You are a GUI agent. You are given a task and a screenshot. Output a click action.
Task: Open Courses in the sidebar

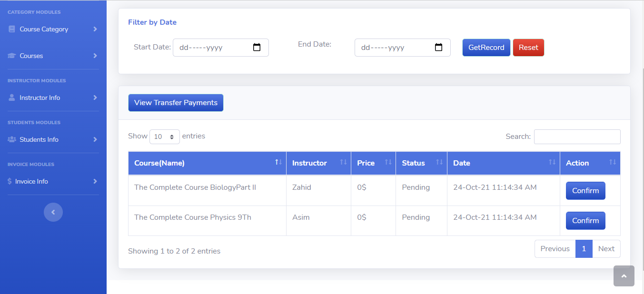click(x=53, y=56)
